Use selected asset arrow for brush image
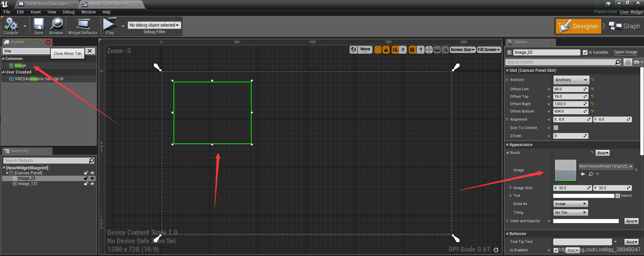Screen dimensions: 644x256 583,174
